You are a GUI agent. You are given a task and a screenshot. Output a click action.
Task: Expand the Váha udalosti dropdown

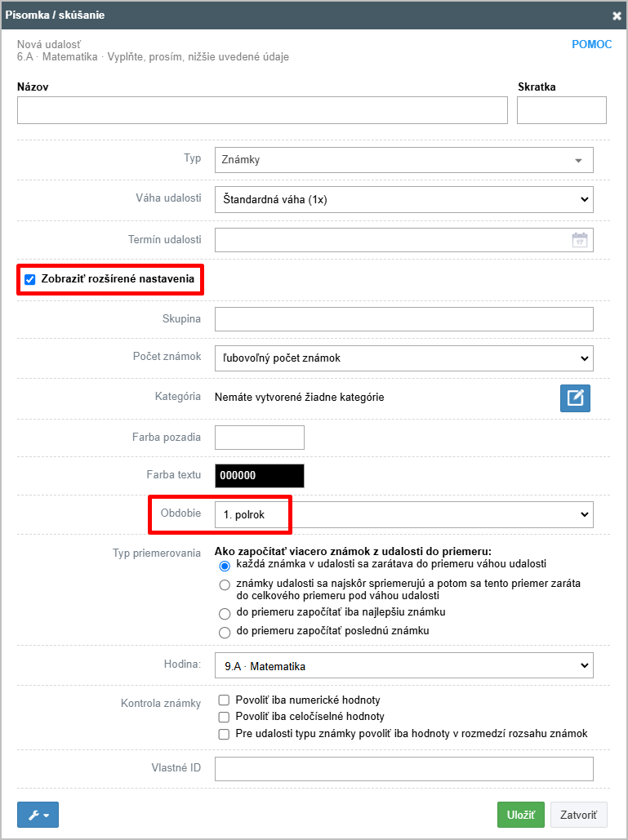(404, 199)
